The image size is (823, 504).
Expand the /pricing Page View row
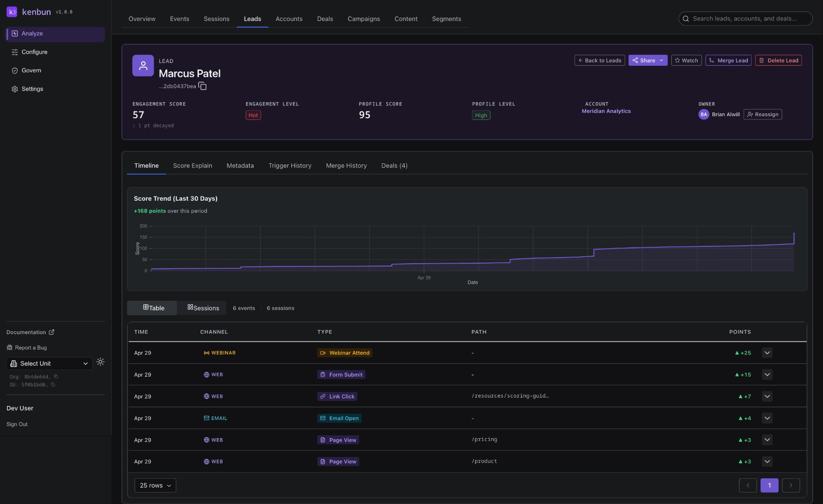(x=767, y=440)
